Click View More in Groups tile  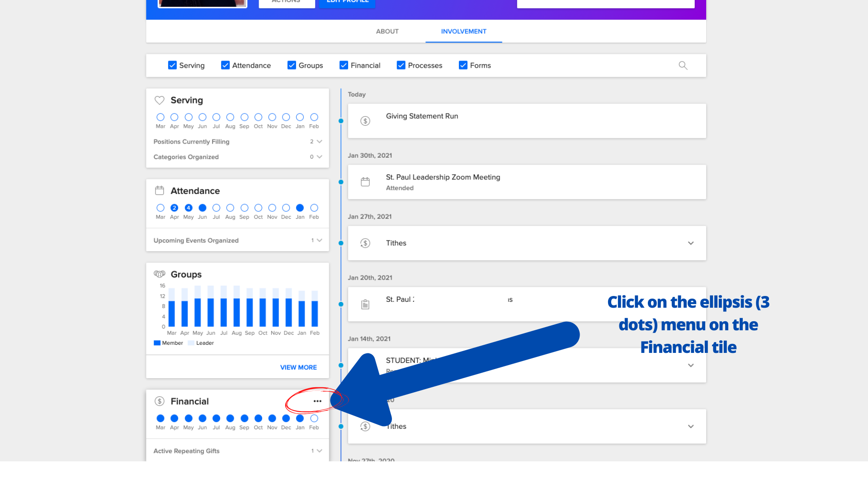[298, 367]
